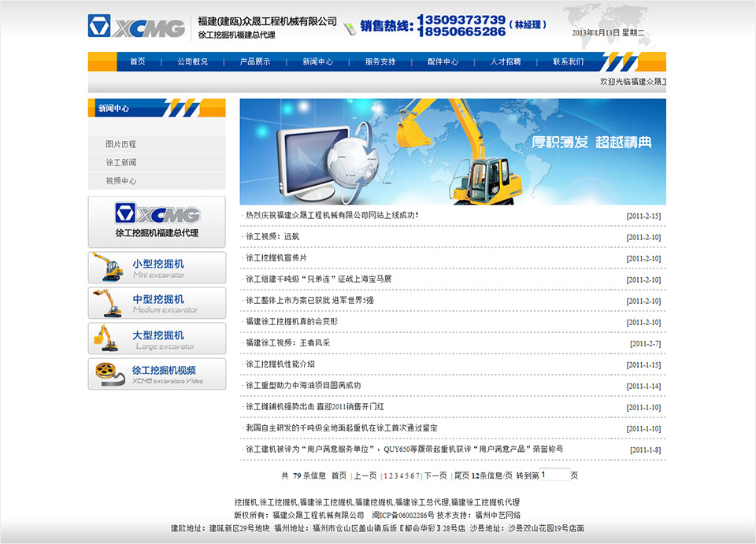Open the 首页 navigation menu item
The height and width of the screenshot is (544, 756).
(138, 61)
